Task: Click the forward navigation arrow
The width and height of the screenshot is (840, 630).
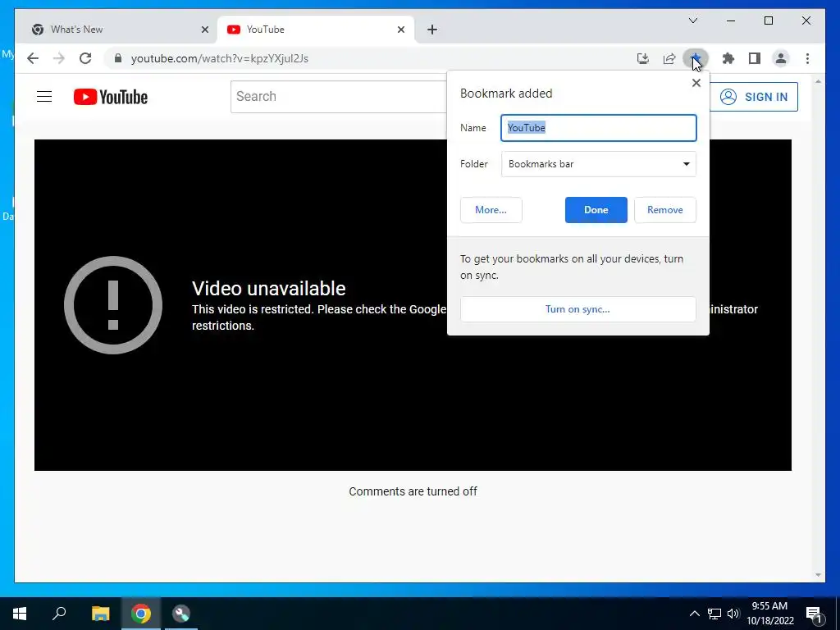Action: 59,58
